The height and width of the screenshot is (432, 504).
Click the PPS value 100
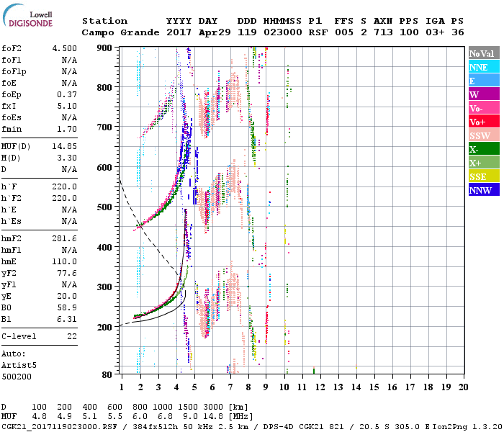[409, 32]
